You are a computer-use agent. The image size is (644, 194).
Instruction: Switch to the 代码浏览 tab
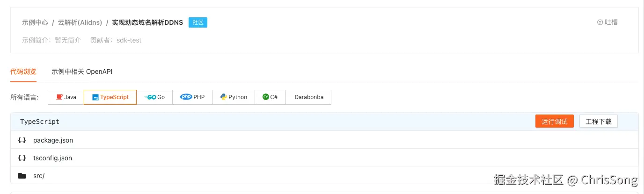(x=23, y=72)
